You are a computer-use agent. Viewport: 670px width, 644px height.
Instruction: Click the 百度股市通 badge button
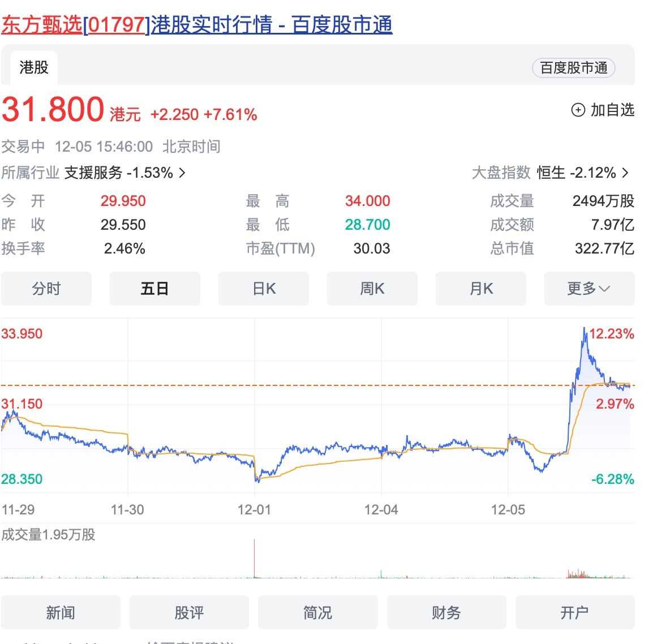click(573, 68)
